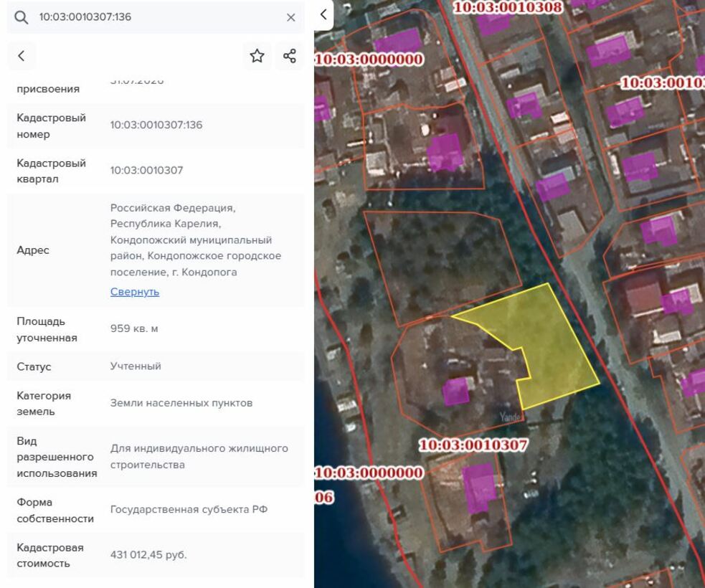This screenshot has height=588, width=705.
Task: Click the address text 'Российская Федерация, Республика Карелия'
Action: pos(173,216)
